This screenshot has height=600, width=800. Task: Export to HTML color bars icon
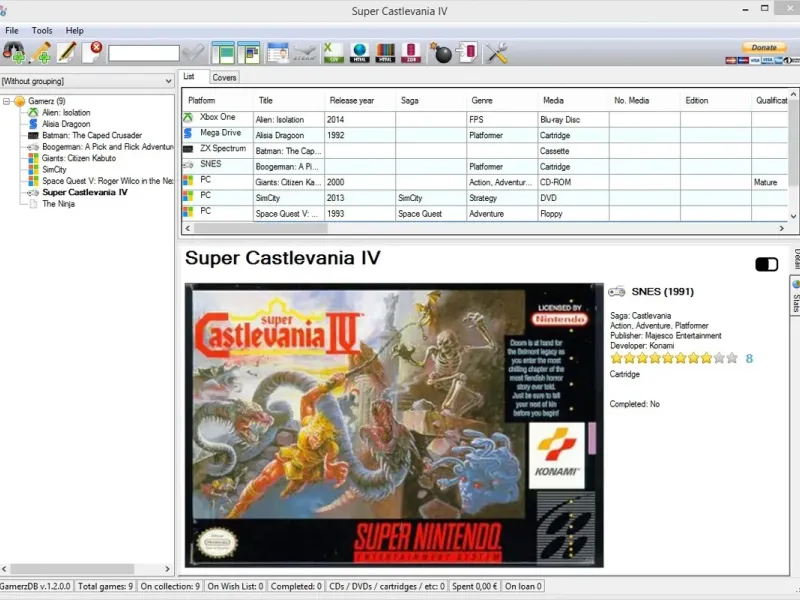[x=386, y=53]
